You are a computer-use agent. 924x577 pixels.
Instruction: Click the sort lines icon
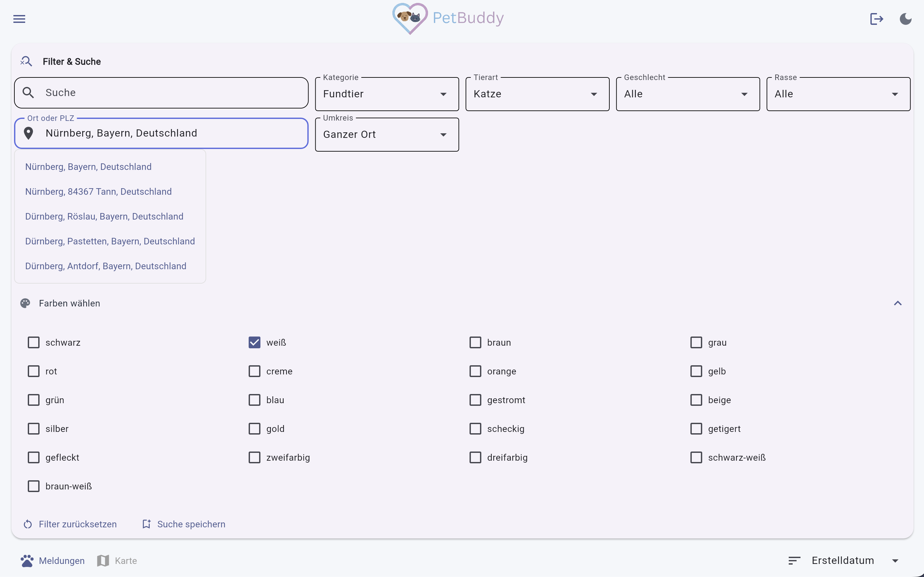point(794,561)
